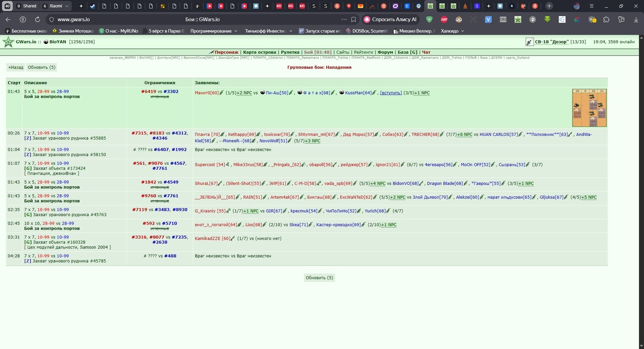Click the top Обновить (5) button

coord(42,67)
